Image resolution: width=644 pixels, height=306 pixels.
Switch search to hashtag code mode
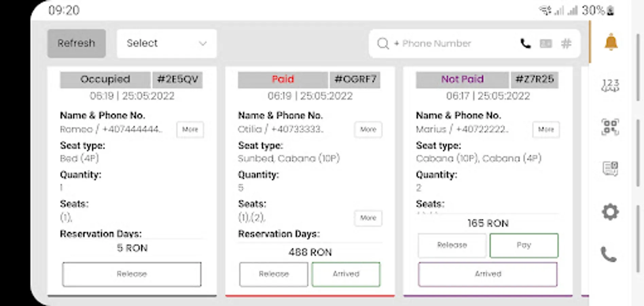pyautogui.click(x=566, y=44)
